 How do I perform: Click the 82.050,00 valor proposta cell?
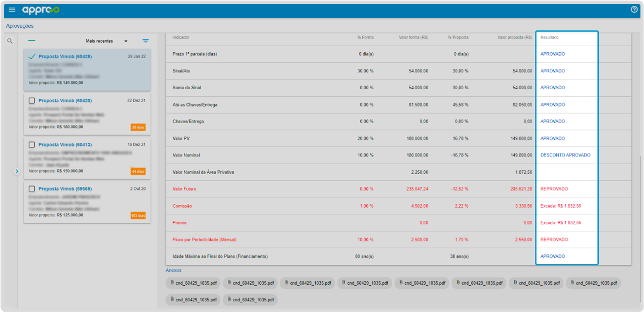tap(522, 105)
